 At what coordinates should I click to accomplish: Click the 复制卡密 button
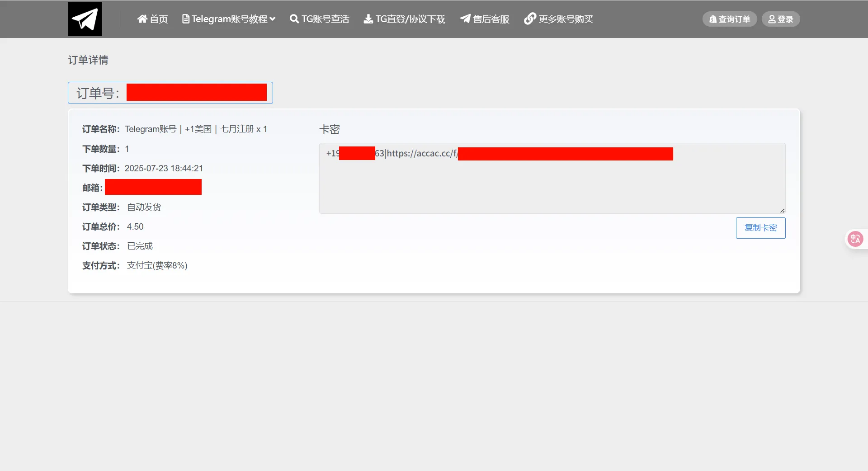point(760,228)
